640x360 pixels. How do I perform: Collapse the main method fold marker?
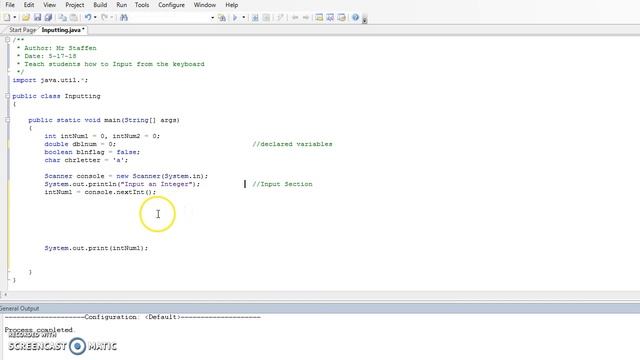tap(7, 120)
